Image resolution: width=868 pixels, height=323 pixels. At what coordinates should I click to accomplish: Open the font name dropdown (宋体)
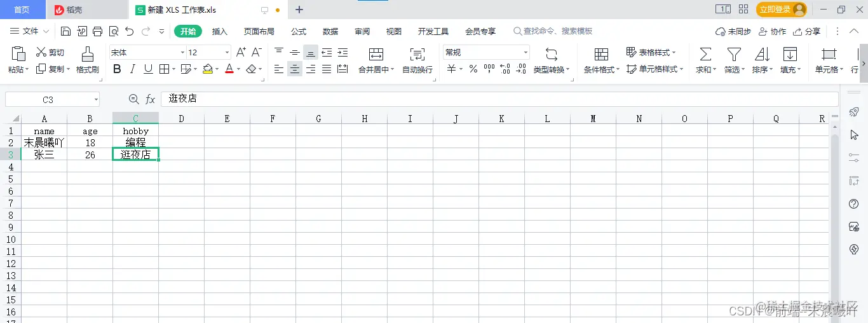[182, 53]
